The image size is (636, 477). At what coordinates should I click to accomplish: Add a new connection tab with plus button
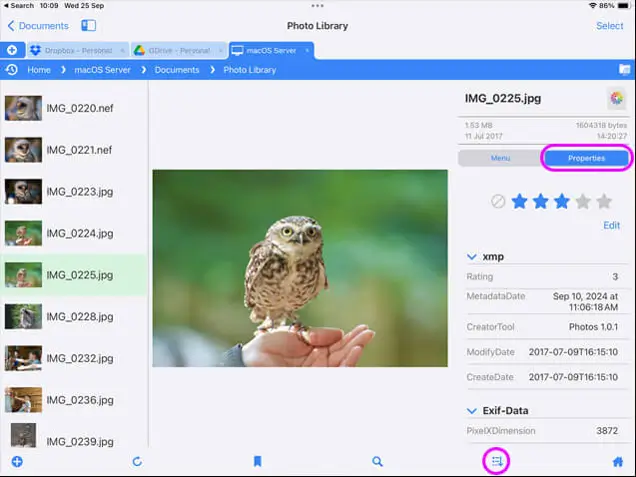12,49
